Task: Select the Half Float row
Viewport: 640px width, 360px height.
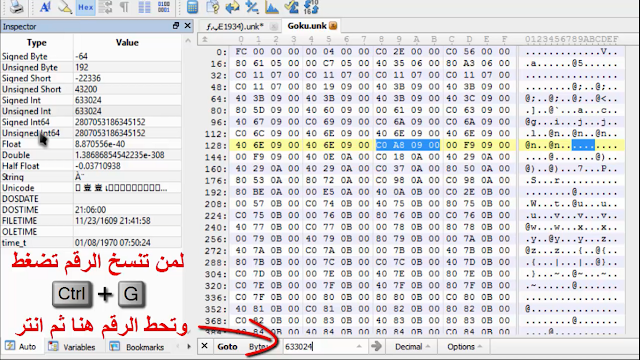Action: click(x=91, y=166)
